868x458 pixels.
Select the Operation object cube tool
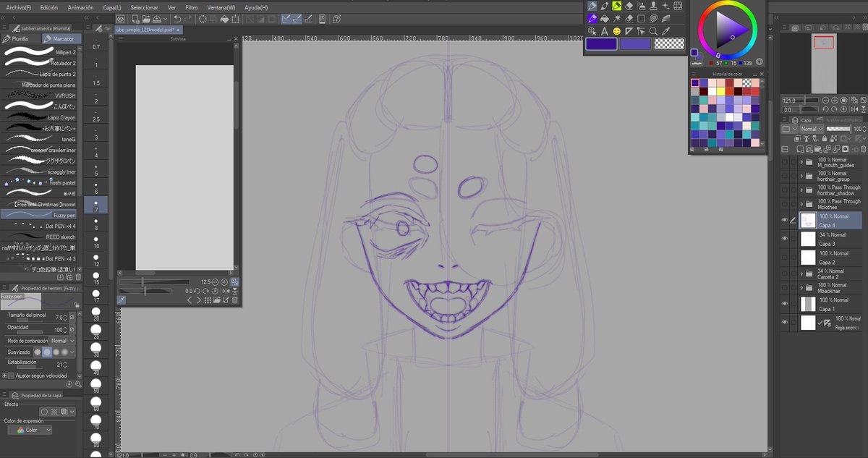coord(592,31)
